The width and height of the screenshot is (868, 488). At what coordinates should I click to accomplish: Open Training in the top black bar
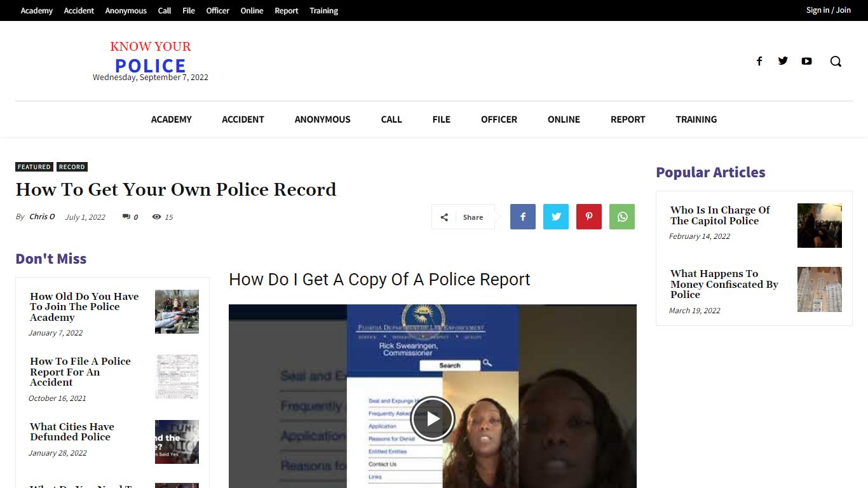(323, 10)
